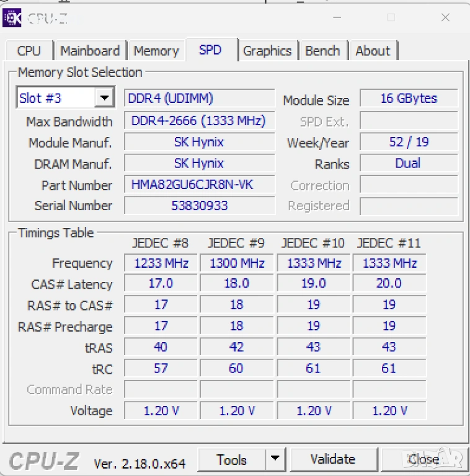The image size is (470, 476).
Task: Show the About tab
Action: click(373, 51)
